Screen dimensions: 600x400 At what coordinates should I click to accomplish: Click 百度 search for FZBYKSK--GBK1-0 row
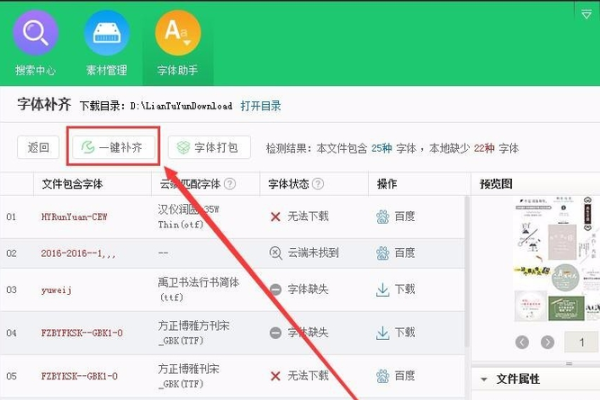(396, 376)
